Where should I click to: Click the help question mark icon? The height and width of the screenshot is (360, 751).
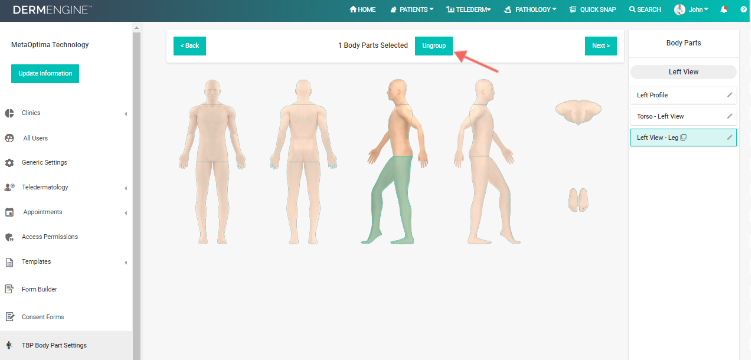(744, 9)
